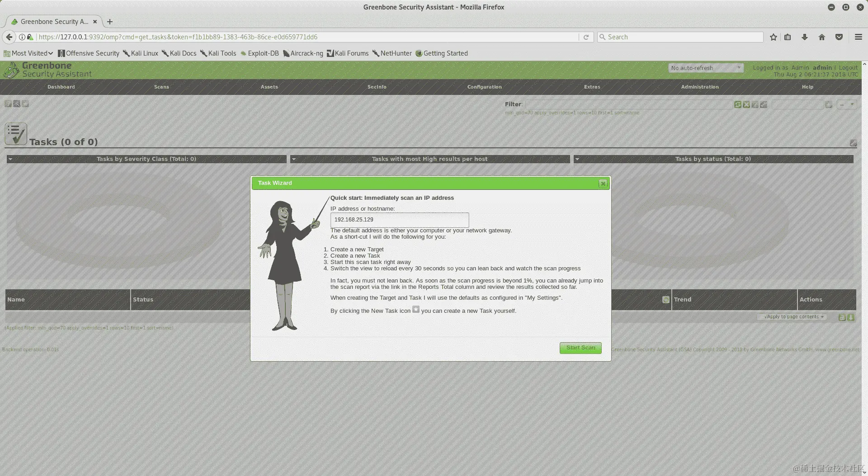Close the Greenbone Security Assistant tab
This screenshot has width=868, height=476.
pos(95,22)
